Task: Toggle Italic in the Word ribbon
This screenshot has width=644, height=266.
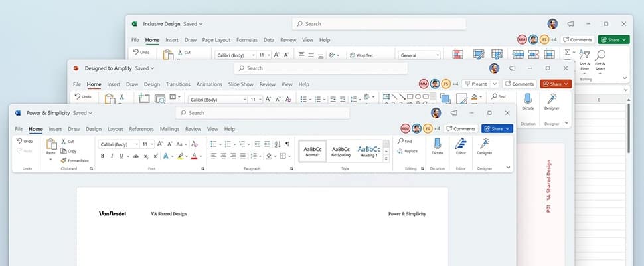Action: [112, 156]
